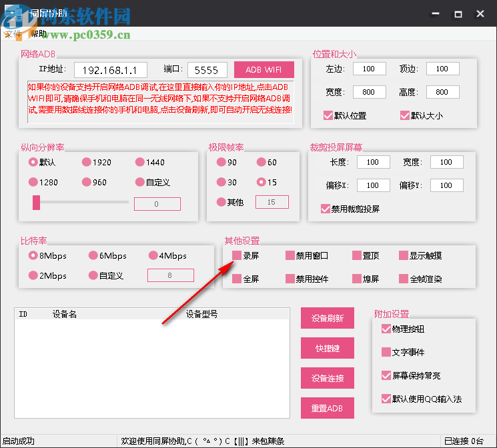Toggle the 默认位置 checkbox
The width and height of the screenshot is (497, 448).
click(328, 115)
